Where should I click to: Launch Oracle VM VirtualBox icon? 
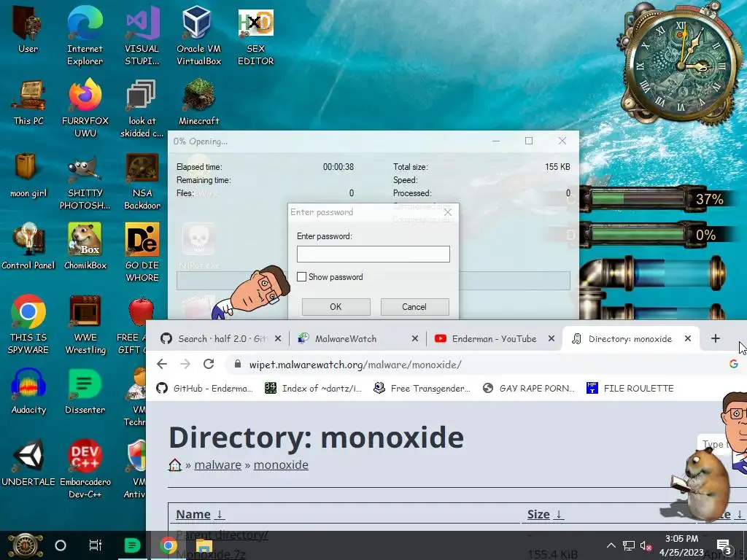point(198,35)
